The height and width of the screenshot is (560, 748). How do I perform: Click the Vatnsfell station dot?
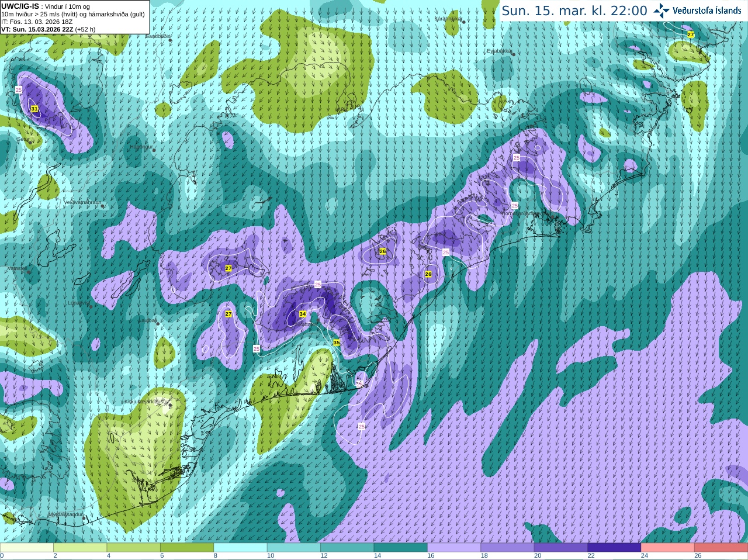[x=28, y=271]
